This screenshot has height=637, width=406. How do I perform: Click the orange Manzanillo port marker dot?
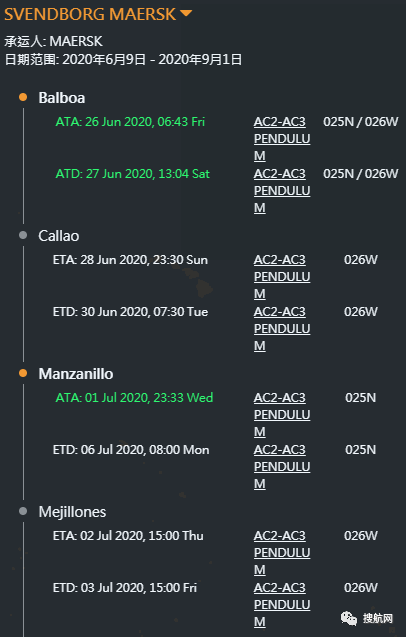[x=23, y=373]
